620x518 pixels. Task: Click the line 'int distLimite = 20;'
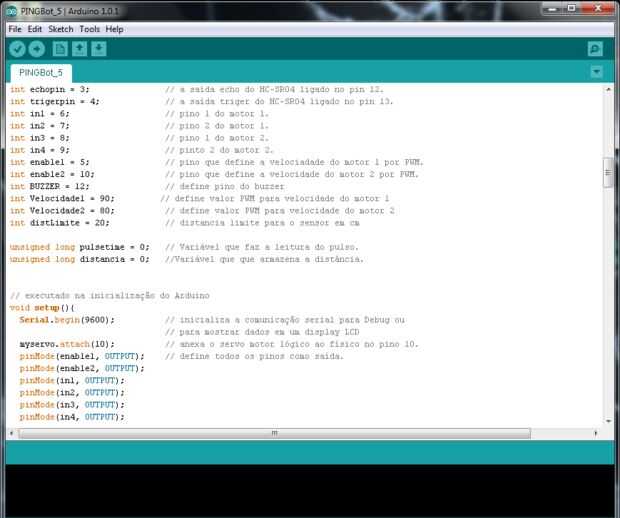(60, 223)
